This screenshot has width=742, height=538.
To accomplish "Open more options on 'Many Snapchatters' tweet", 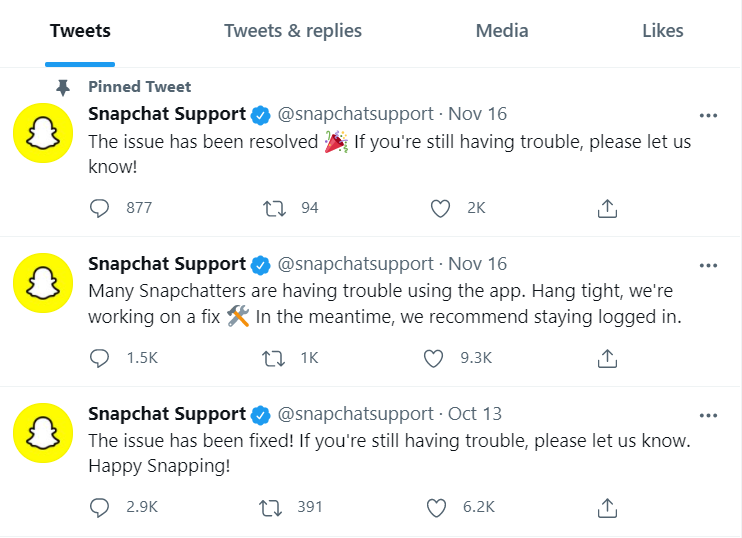I will coord(708,265).
